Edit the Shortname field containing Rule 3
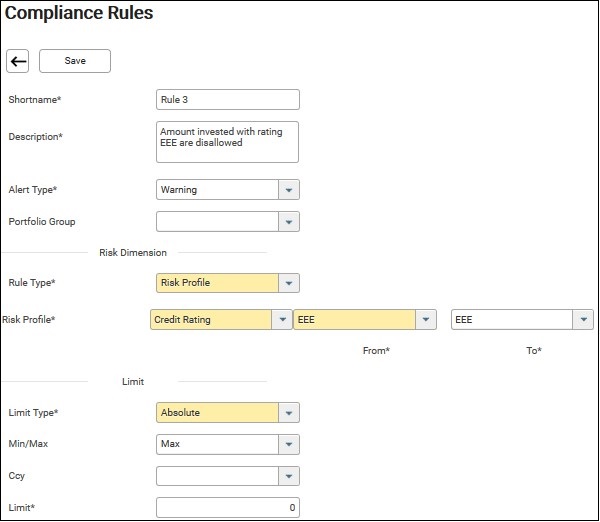Image resolution: width=600 pixels, height=522 pixels. (228, 99)
